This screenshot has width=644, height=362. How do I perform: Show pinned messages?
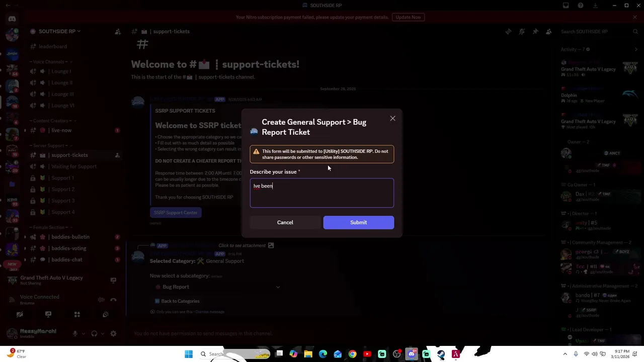[535, 32]
